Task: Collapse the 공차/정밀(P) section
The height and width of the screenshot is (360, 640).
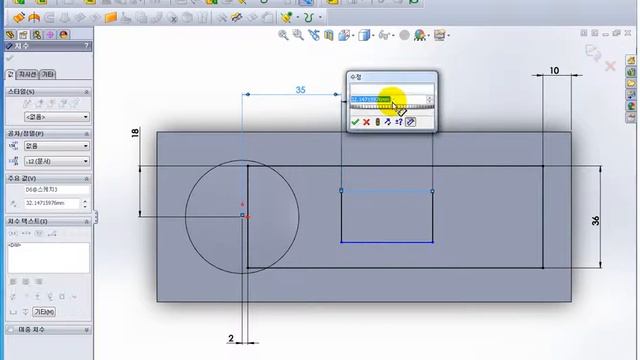Action: [86, 134]
